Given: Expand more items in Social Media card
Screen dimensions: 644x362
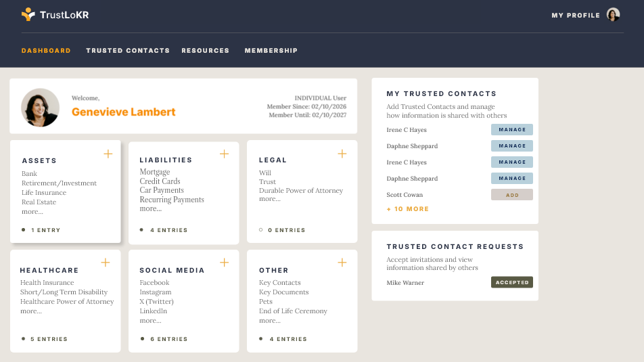Looking at the screenshot, I should [150, 321].
